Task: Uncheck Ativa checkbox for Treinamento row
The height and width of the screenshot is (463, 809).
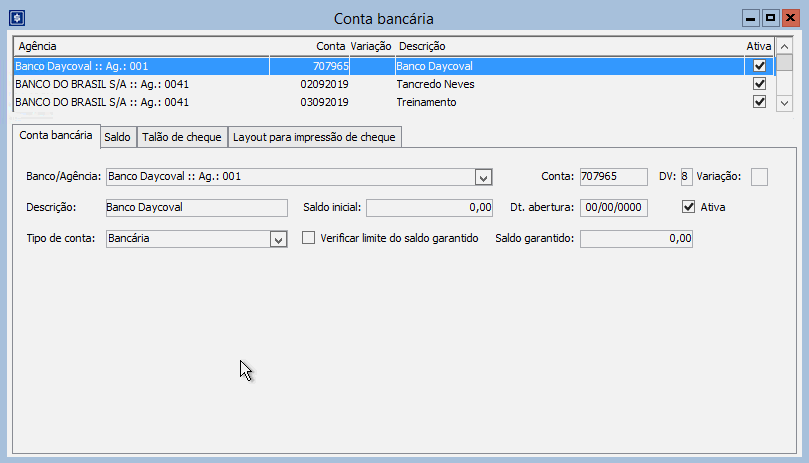Action: coord(759,102)
